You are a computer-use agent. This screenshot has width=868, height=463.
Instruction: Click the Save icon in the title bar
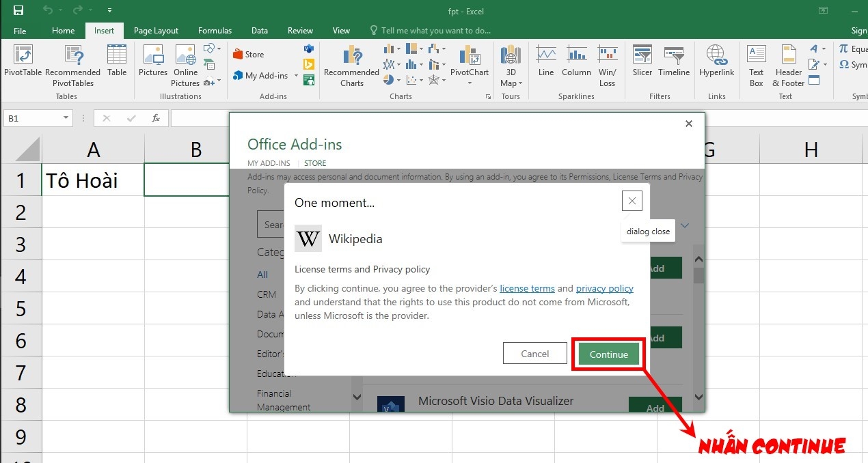coord(18,10)
